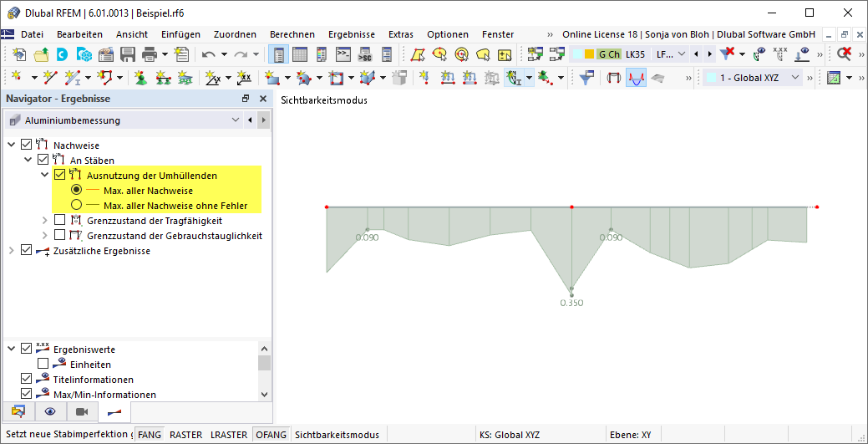
Task: Click scroll down arrow in lower navigator
Action: [264, 394]
